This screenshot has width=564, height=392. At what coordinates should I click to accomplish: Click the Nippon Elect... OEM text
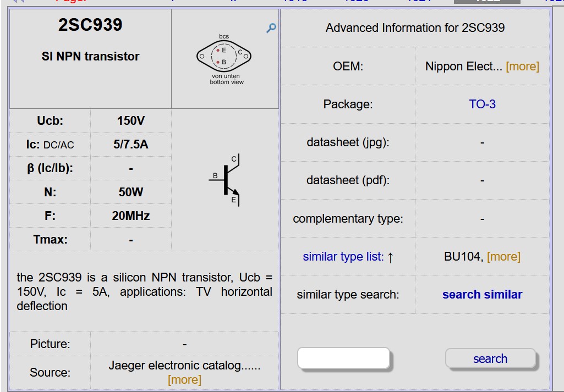point(463,67)
